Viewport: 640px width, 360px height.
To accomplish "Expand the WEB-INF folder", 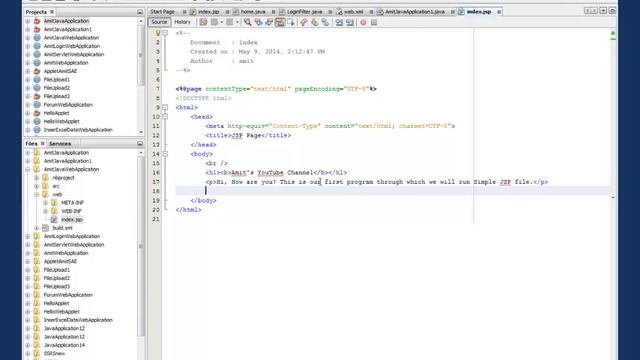I will pos(45,211).
